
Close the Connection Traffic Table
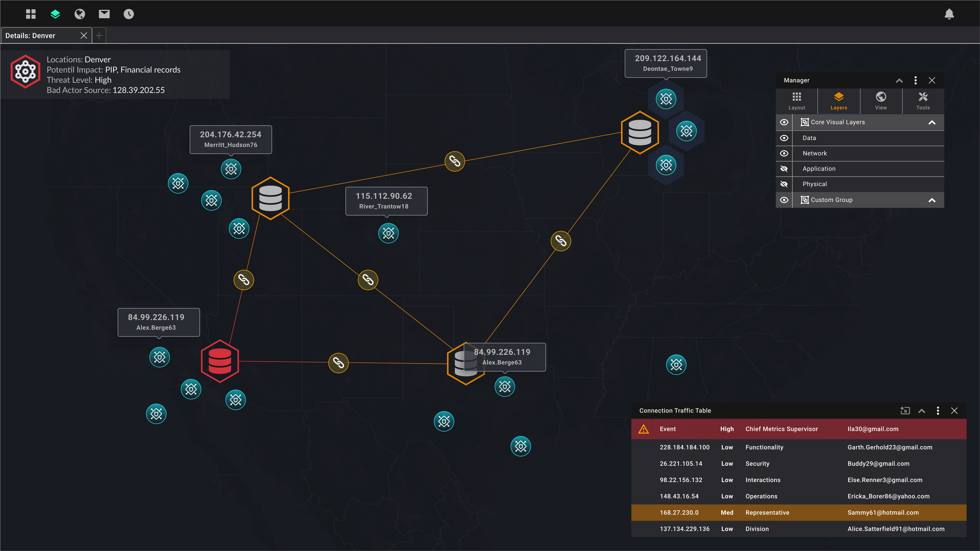click(954, 411)
